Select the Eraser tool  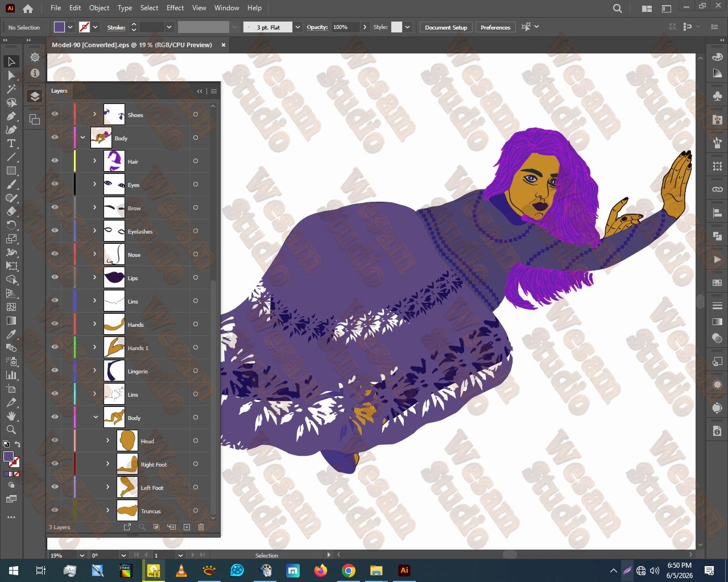(x=11, y=211)
